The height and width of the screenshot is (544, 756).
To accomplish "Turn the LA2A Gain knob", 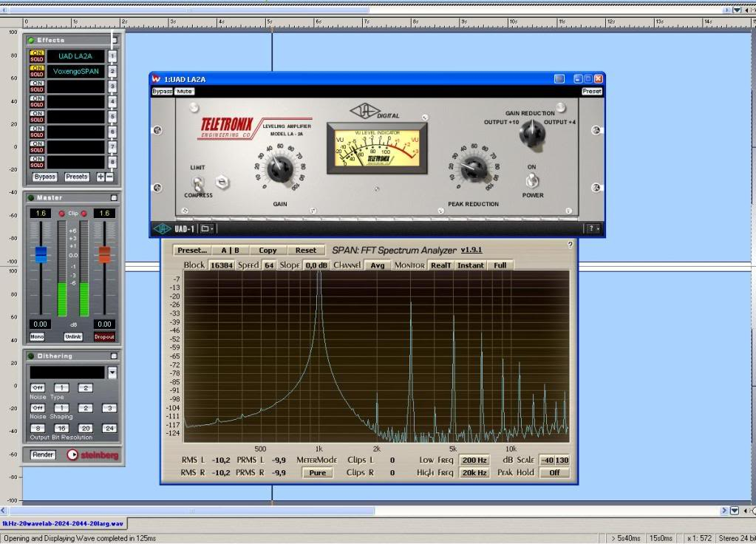I will [279, 169].
